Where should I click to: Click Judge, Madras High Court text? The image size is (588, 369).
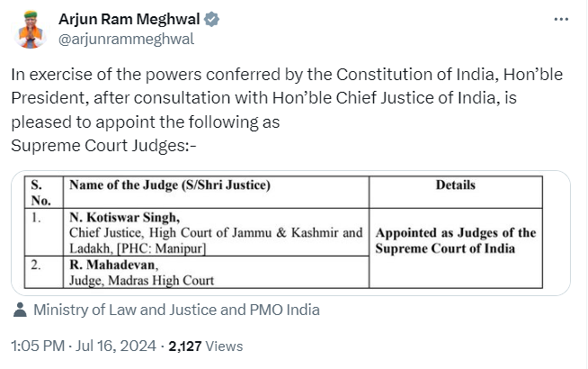(x=141, y=280)
